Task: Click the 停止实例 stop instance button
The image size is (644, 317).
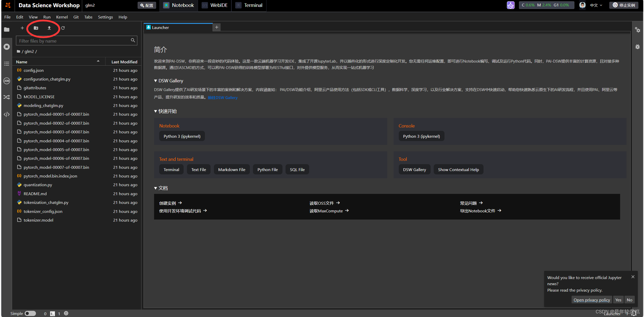Action: pos(624,5)
